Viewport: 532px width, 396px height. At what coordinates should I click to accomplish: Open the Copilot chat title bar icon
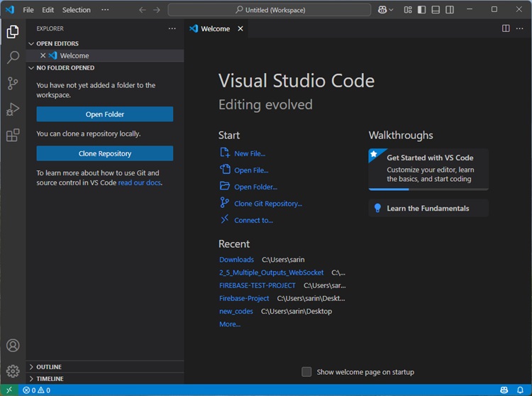(382, 10)
